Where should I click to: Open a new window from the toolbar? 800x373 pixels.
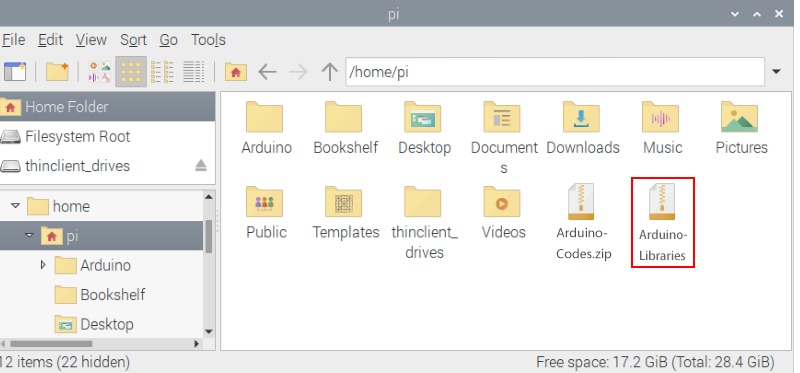click(x=14, y=72)
